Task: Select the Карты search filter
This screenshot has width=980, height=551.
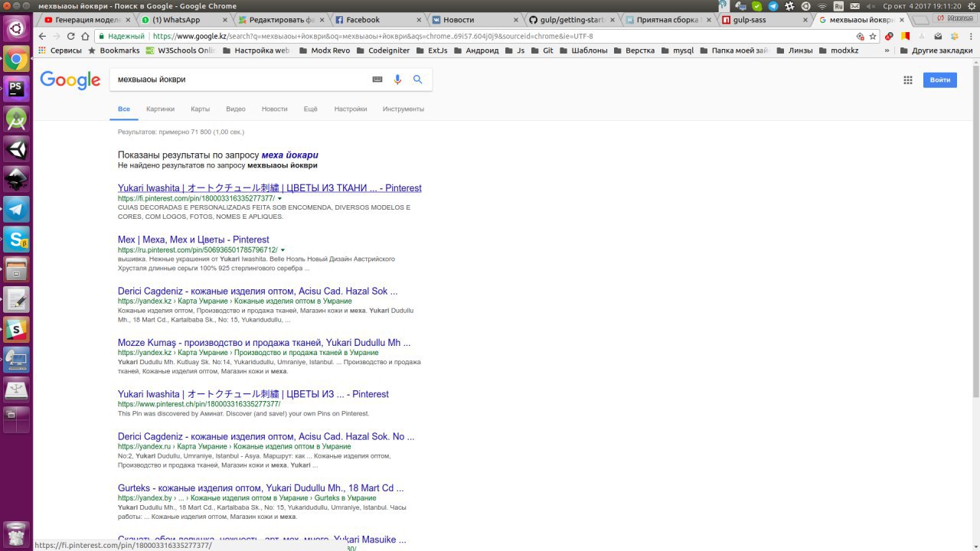Action: click(200, 109)
